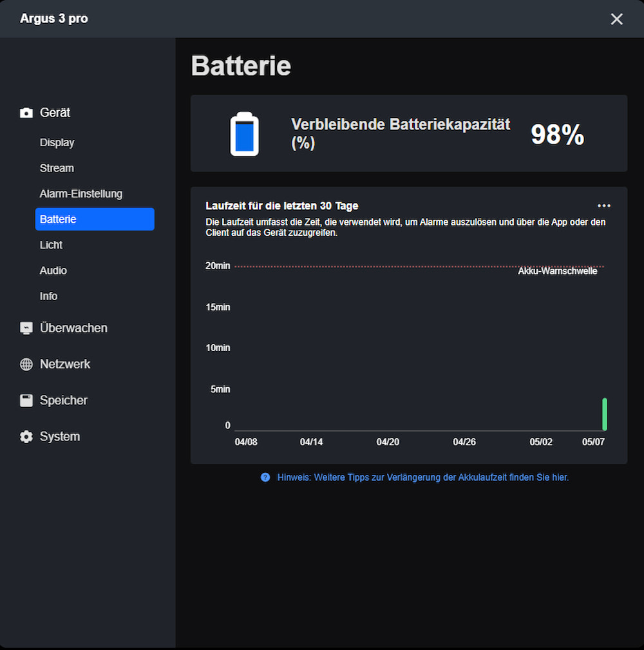Image resolution: width=644 pixels, height=650 pixels.
Task: Click the 04/14 date label on chart
Action: click(311, 442)
